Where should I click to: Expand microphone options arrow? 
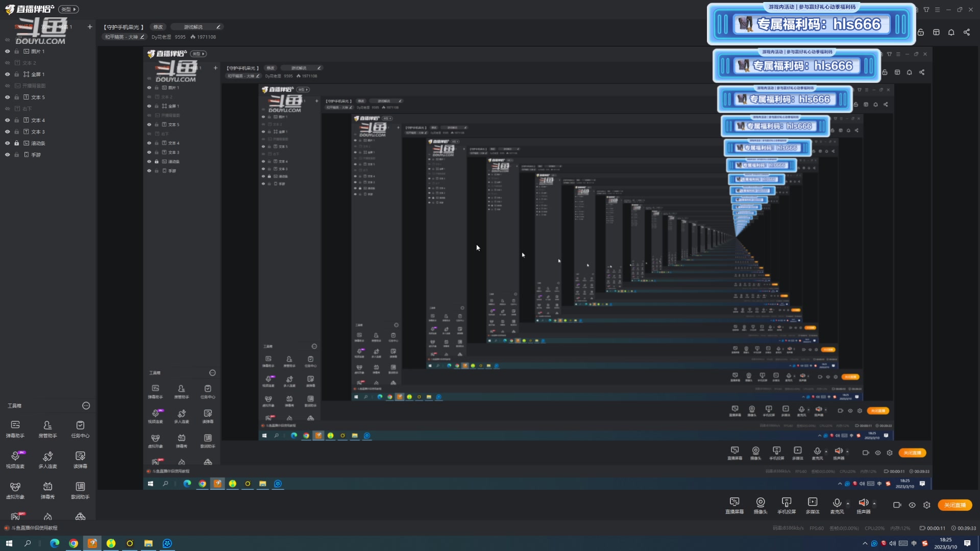point(848,504)
